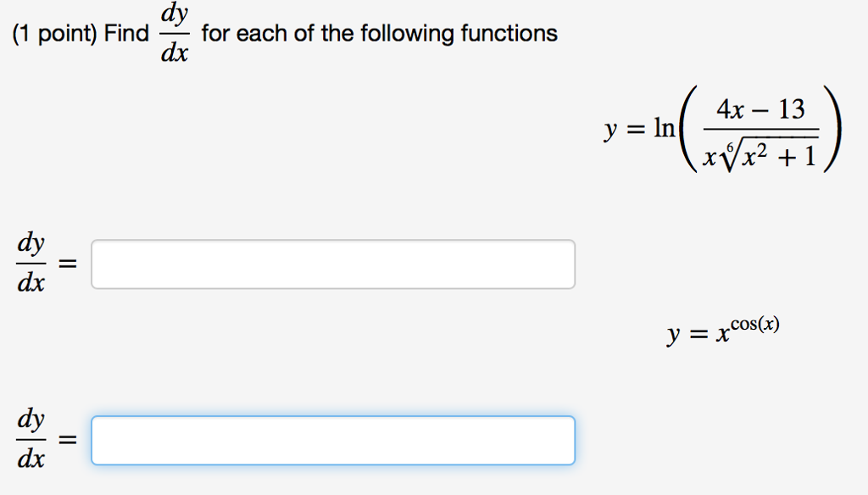Click the highlighted second answer input box
Image resolution: width=868 pixels, height=495 pixels.
[333, 440]
